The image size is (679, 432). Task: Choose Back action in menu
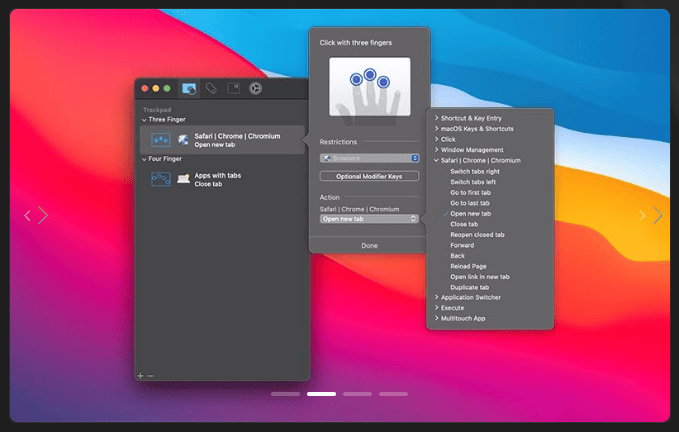coord(457,256)
